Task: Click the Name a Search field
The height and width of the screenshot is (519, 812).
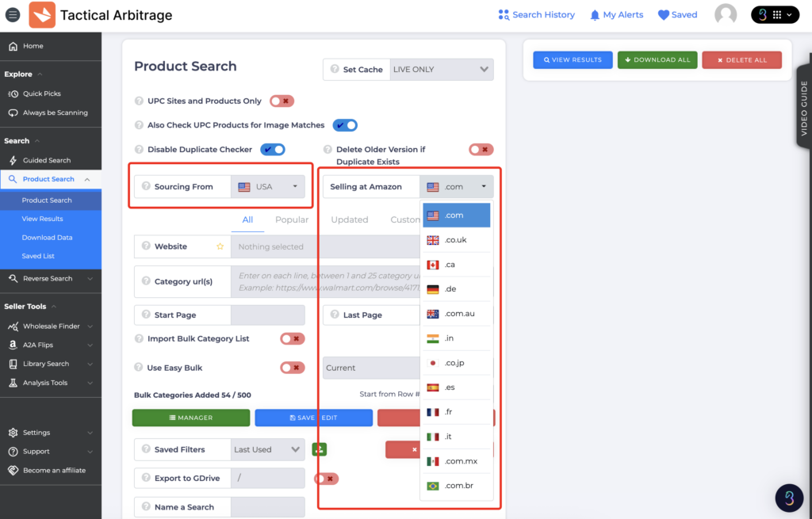Action: (x=268, y=507)
